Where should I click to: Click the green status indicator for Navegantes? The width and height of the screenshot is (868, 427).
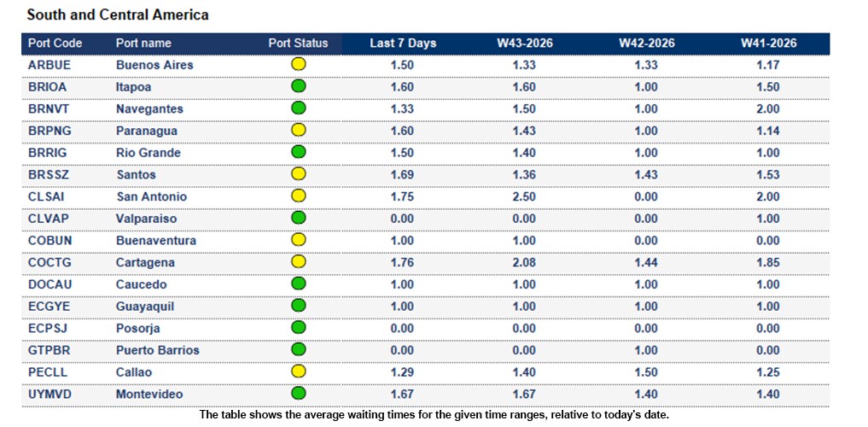(299, 108)
